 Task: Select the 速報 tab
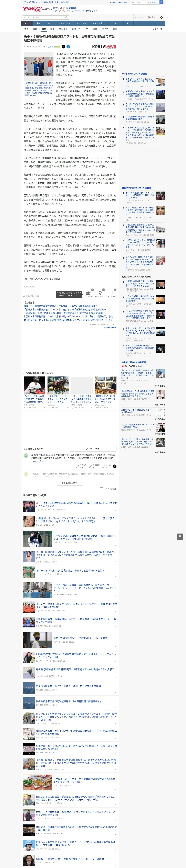38,23
